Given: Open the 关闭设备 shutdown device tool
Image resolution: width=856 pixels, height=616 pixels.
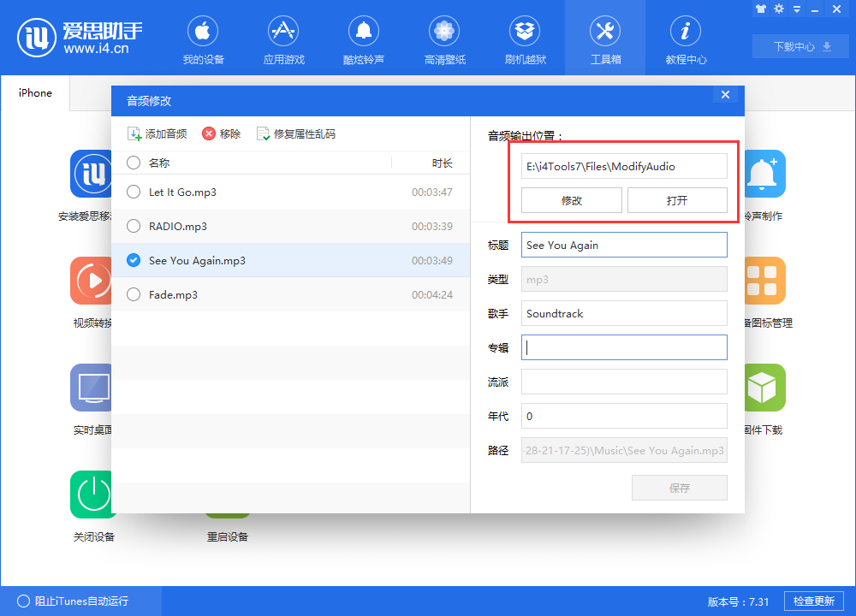Looking at the screenshot, I should (92, 506).
